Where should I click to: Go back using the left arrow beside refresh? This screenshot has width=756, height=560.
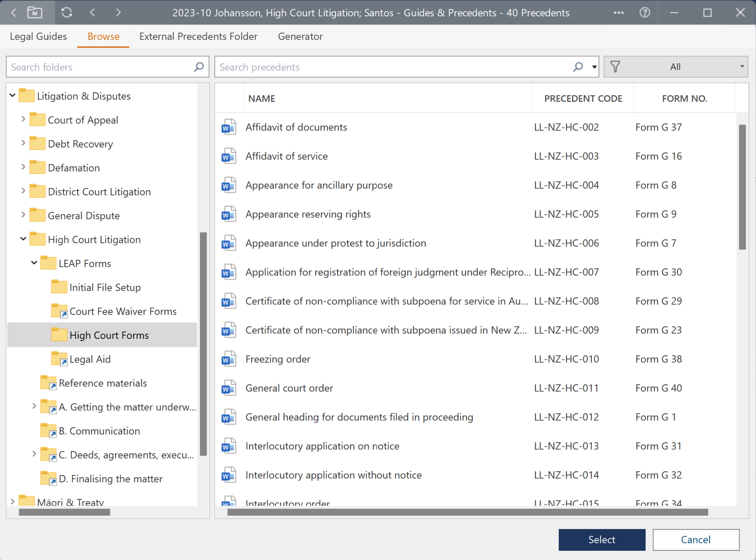(x=92, y=13)
